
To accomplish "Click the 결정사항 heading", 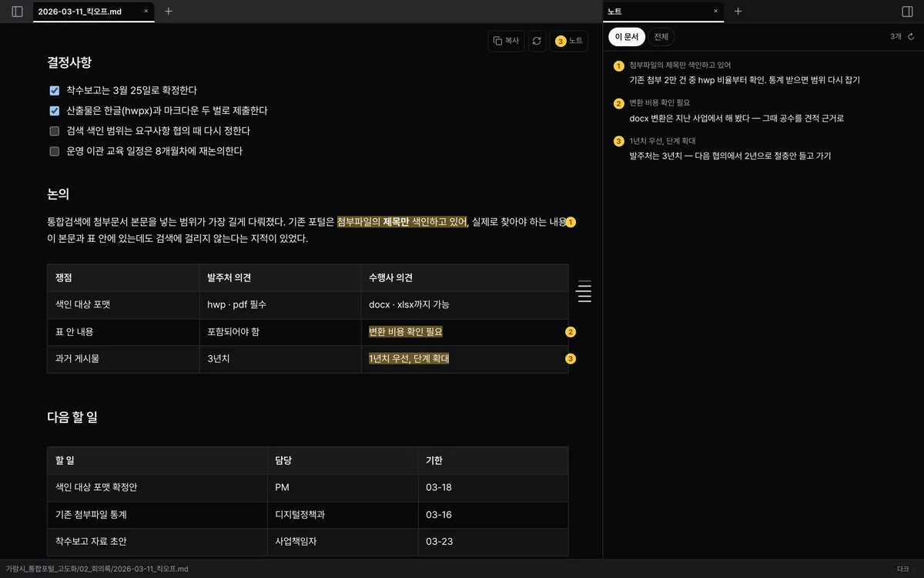I will point(70,62).
